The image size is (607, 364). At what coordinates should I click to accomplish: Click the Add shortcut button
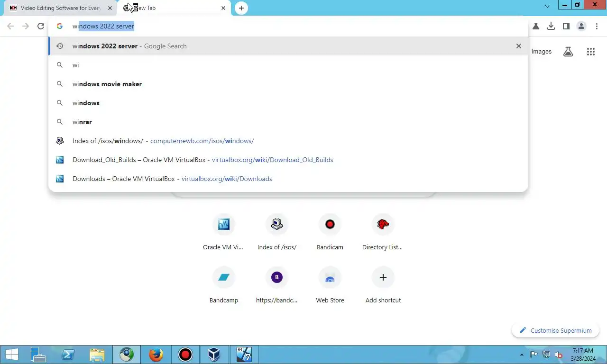coord(383,285)
